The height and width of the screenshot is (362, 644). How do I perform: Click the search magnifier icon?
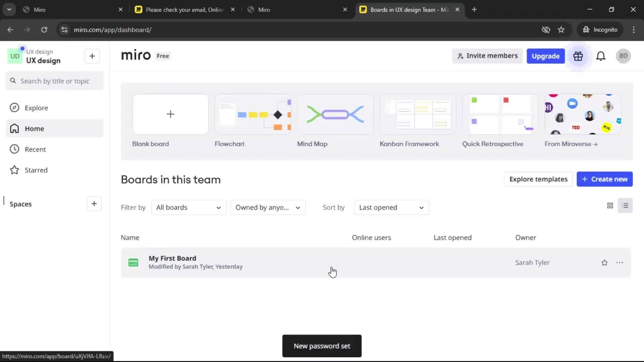point(13,81)
